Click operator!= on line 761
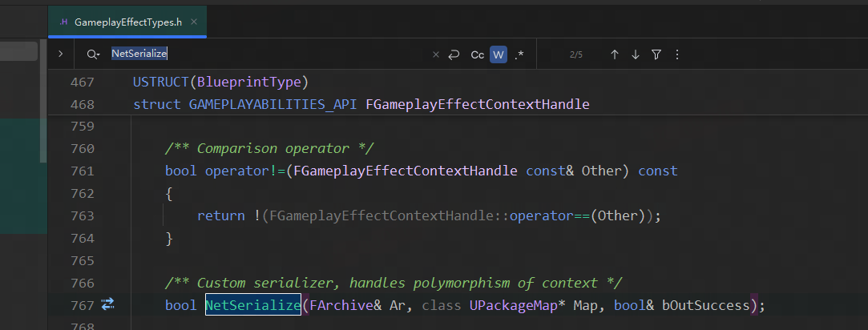The height and width of the screenshot is (330, 868). (x=245, y=171)
